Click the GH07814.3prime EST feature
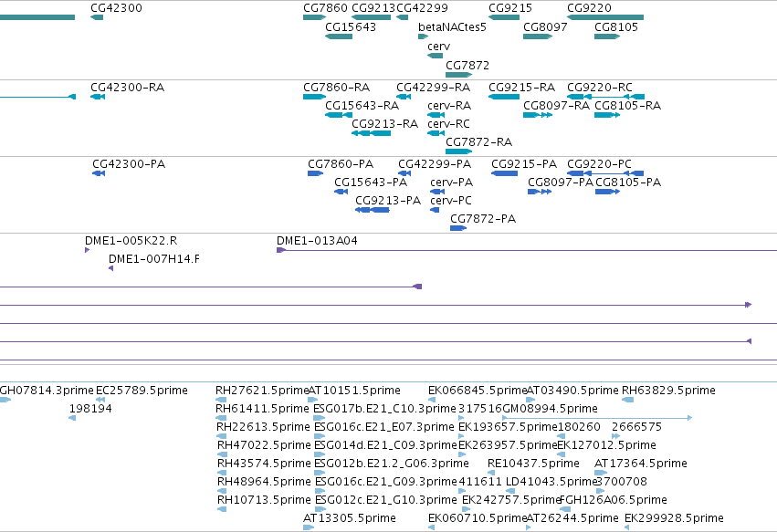Viewport: 777px width, 532px height. coord(5,400)
